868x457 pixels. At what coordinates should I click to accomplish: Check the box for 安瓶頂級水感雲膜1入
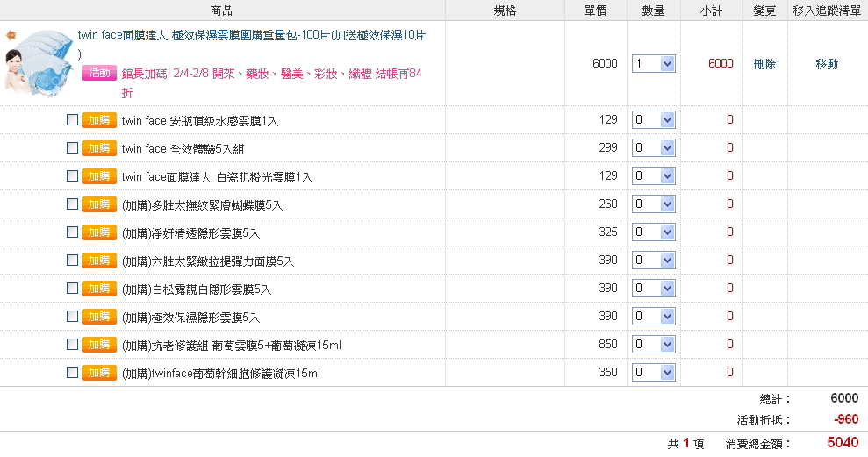tap(72, 119)
